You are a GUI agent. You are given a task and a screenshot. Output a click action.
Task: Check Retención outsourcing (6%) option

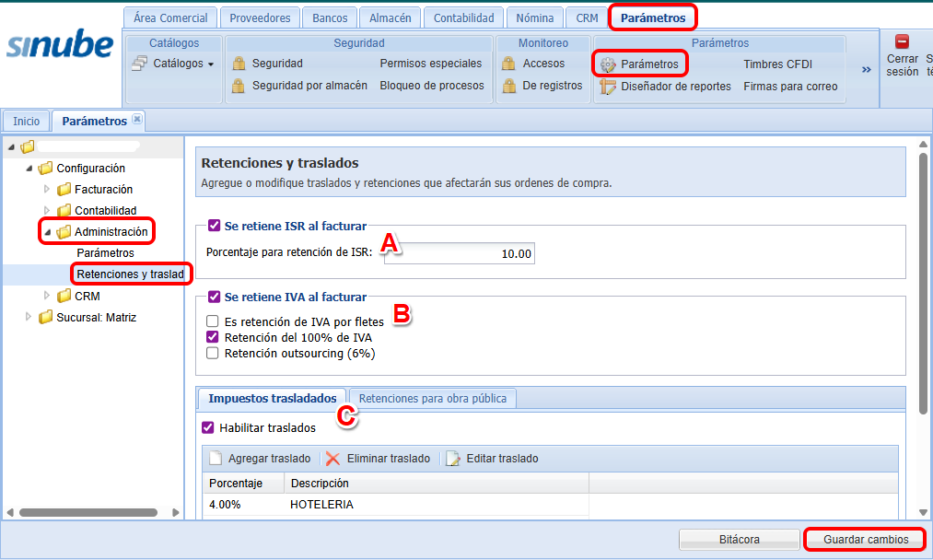pyautogui.click(x=213, y=353)
